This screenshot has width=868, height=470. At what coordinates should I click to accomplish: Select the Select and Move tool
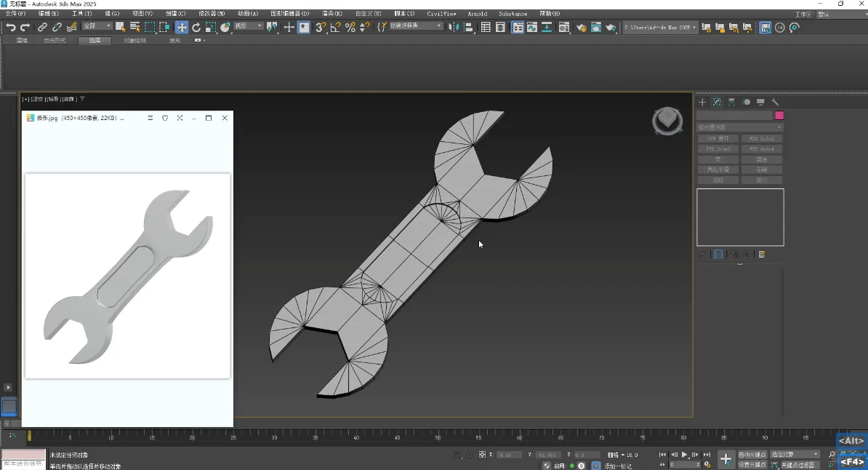[182, 27]
